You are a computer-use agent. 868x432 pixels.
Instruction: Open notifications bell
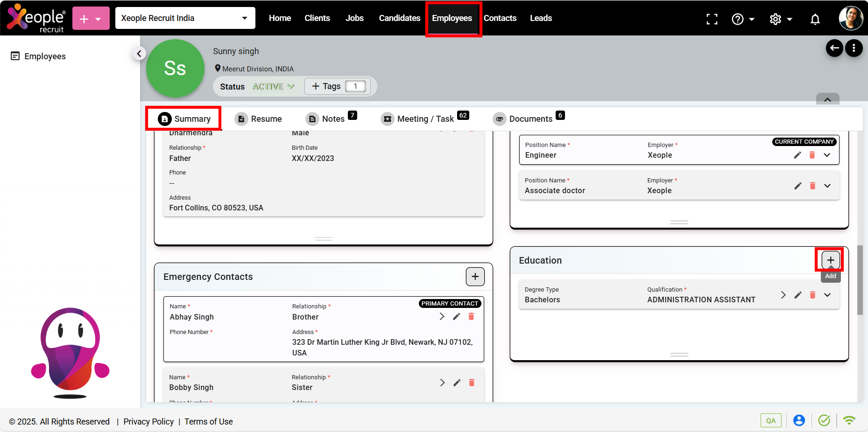click(x=815, y=19)
